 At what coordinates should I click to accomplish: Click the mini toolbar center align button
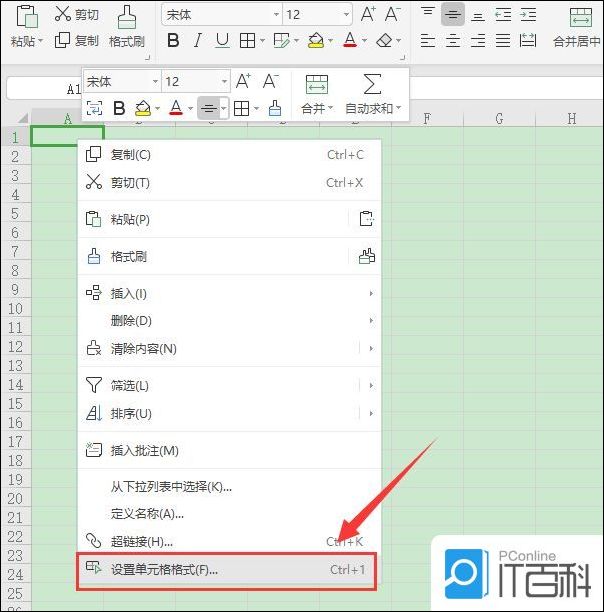point(209,108)
